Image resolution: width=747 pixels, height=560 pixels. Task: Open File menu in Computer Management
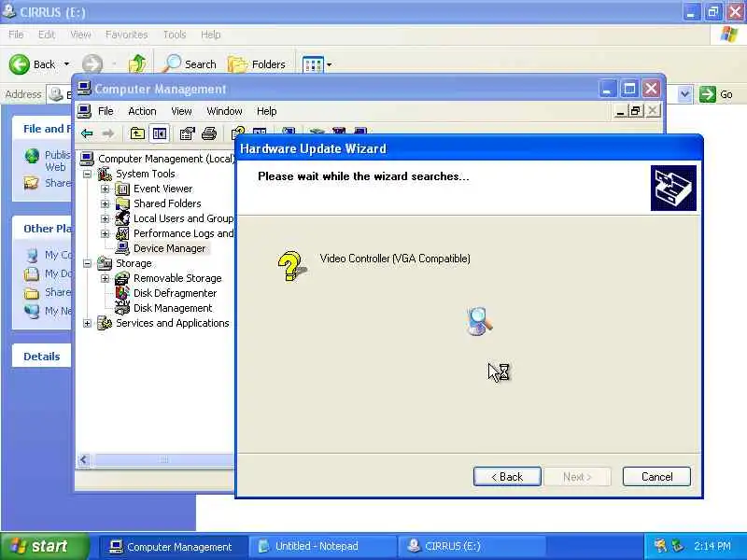(x=106, y=111)
